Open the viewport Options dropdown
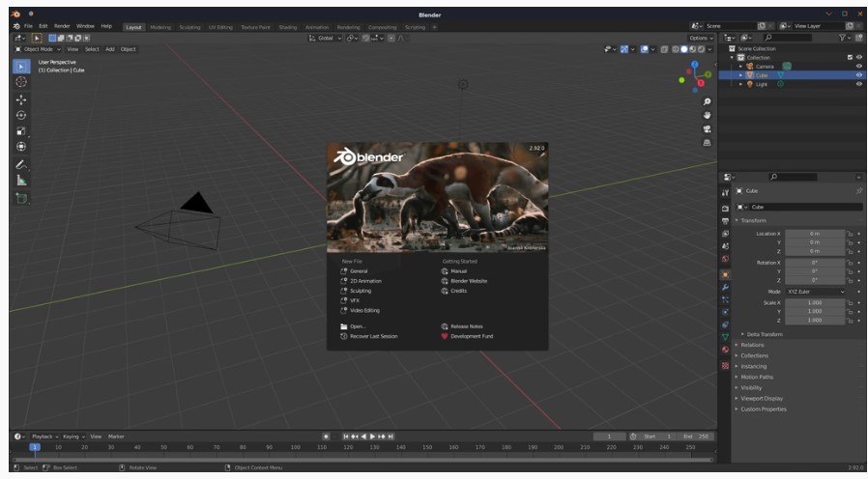Viewport: 868px width, 479px height. (701, 39)
